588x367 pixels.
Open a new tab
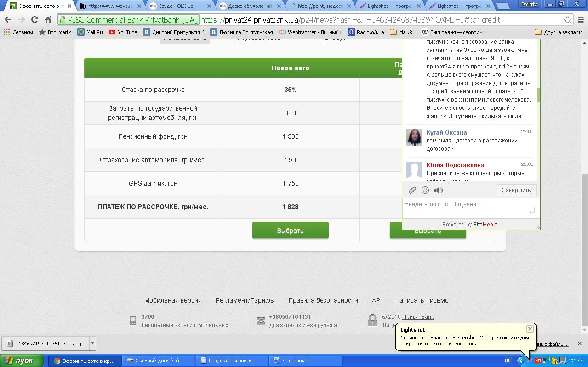504,6
